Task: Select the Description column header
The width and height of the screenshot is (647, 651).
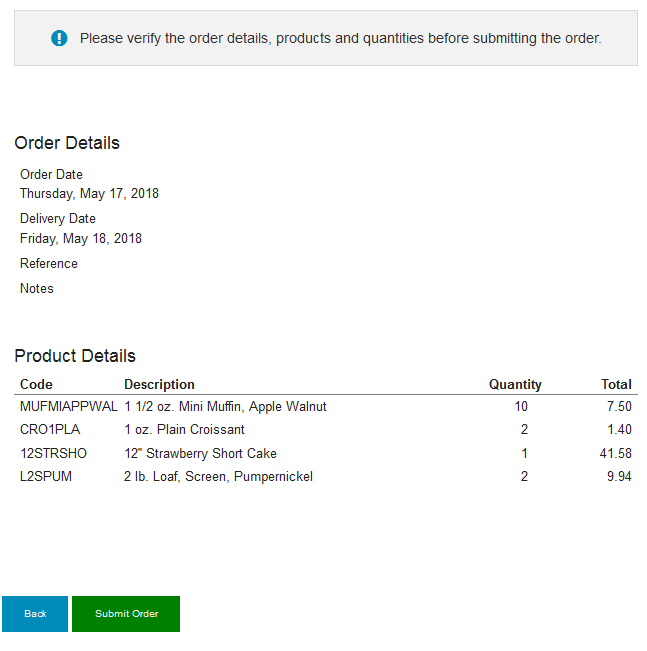Action: tap(159, 384)
